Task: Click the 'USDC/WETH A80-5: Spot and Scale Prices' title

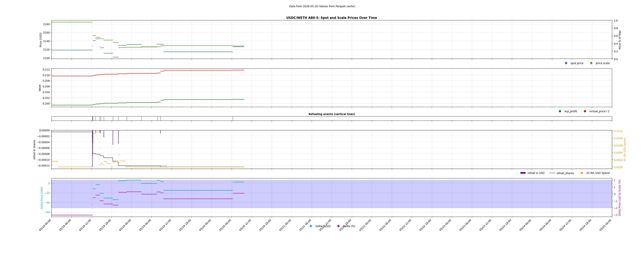Action: tap(332, 18)
